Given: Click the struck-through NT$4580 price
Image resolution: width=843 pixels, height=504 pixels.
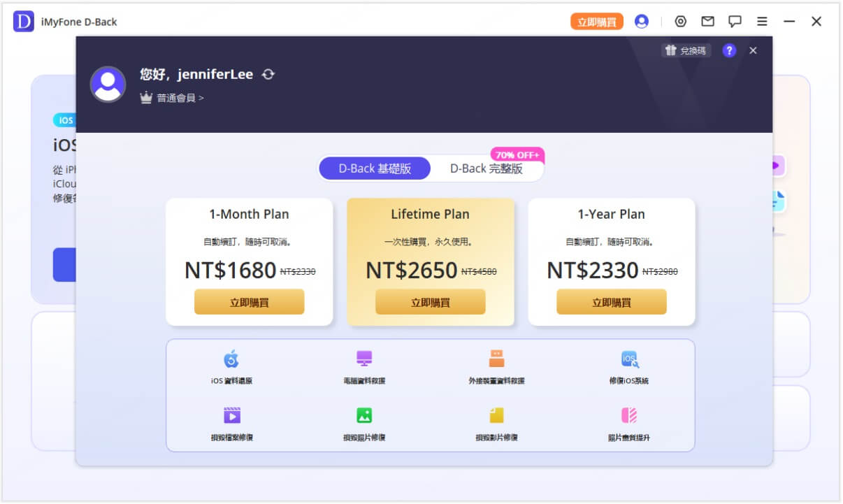Looking at the screenshot, I should (x=479, y=272).
